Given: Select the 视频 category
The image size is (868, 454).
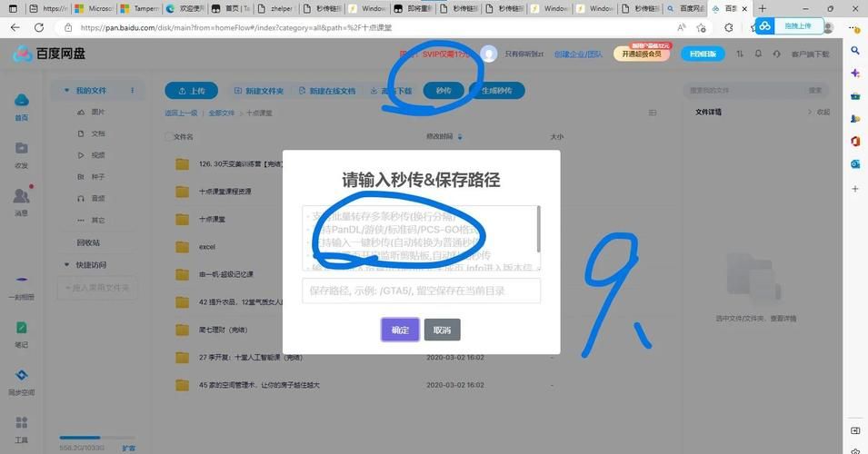Looking at the screenshot, I should (x=91, y=155).
